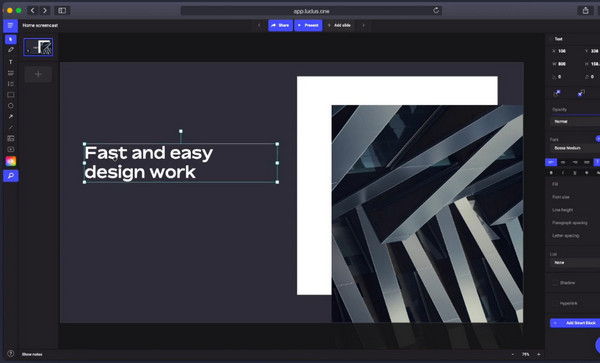Select the circle shape tool

[11, 106]
